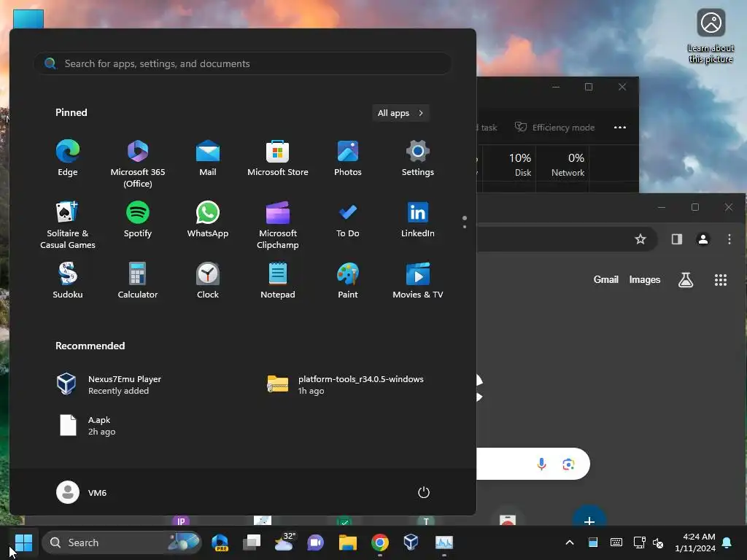Launch Sudoku
The height and width of the screenshot is (560, 747).
[68, 281]
